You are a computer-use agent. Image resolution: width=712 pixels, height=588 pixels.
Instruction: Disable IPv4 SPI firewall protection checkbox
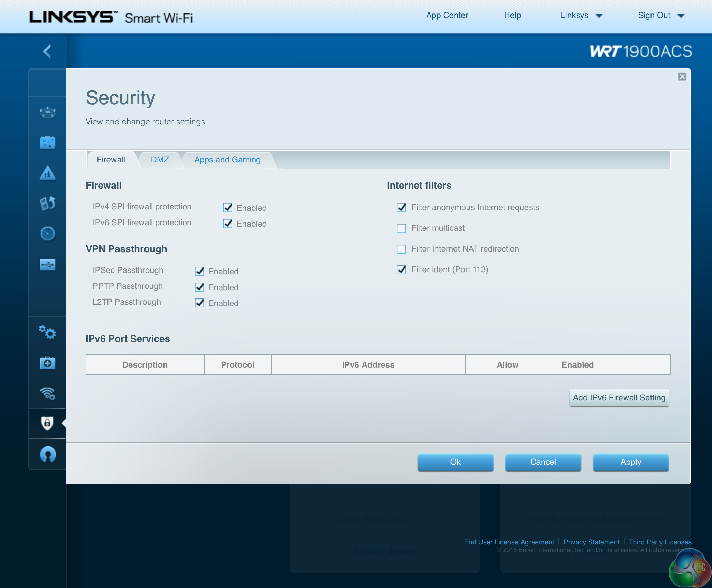coord(228,208)
